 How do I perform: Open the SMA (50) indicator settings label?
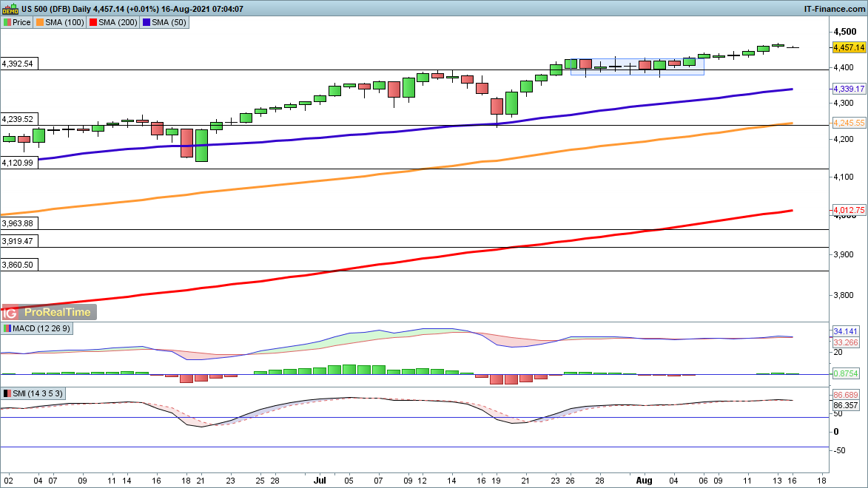pyautogui.click(x=169, y=23)
